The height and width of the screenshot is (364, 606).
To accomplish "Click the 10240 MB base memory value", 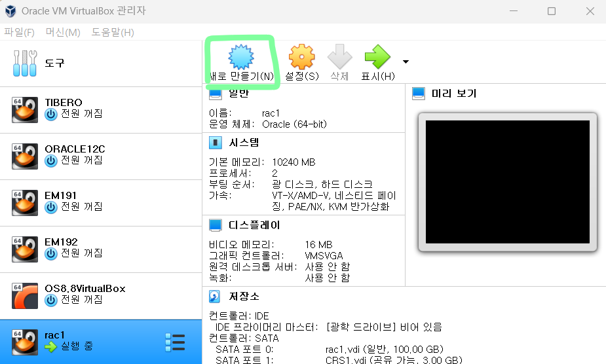I will (x=294, y=162).
